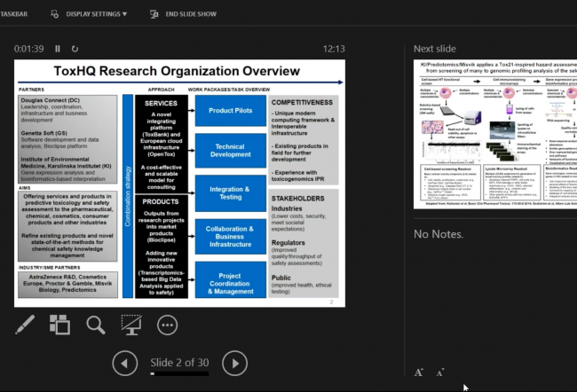Restart the slide timer
Screen dimensions: 577x392
(75, 49)
